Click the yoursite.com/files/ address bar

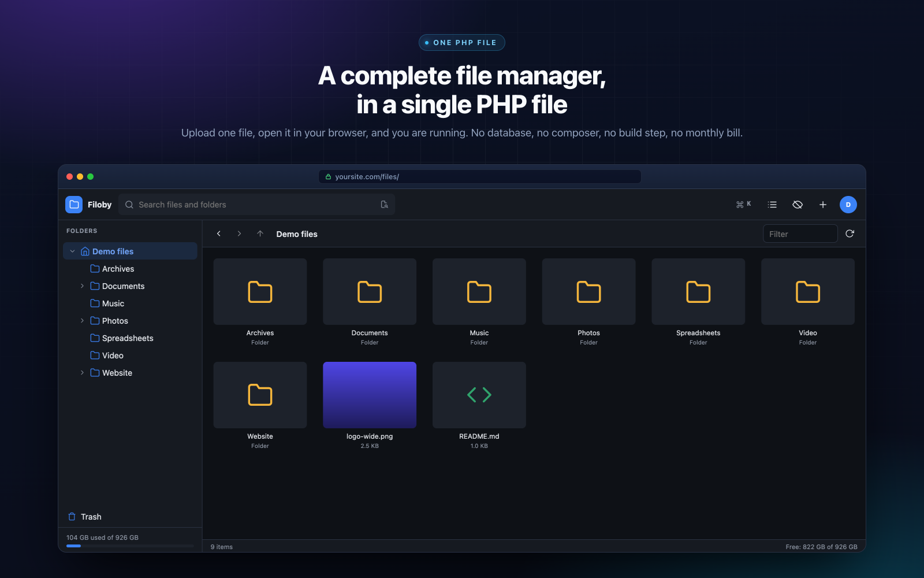(x=480, y=177)
